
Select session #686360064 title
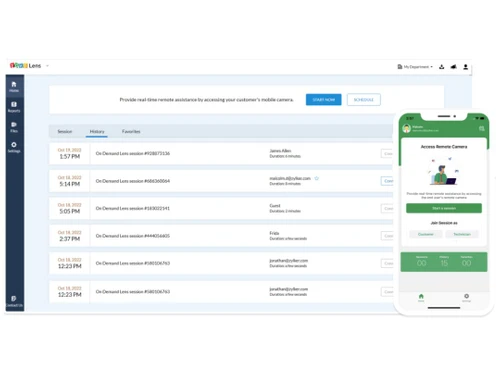click(x=133, y=181)
